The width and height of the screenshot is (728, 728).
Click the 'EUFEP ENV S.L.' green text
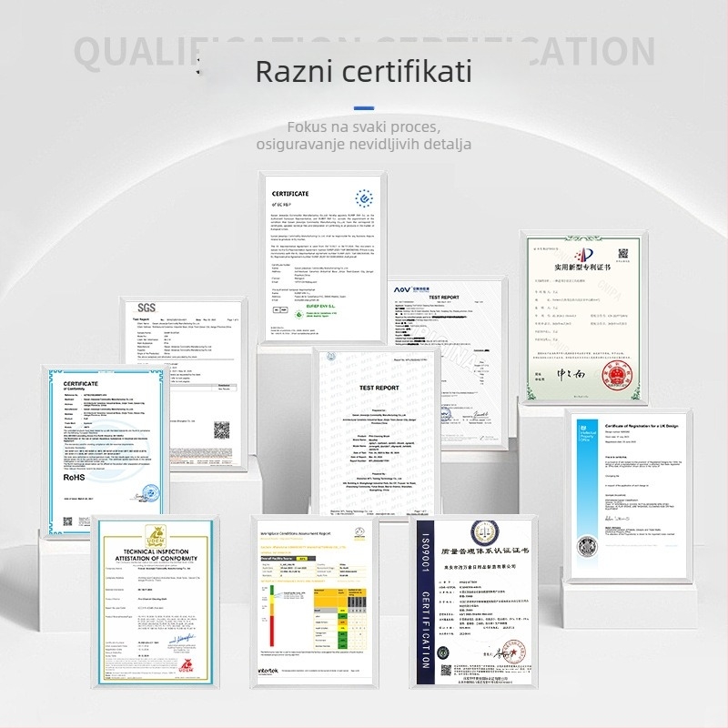coord(320,306)
